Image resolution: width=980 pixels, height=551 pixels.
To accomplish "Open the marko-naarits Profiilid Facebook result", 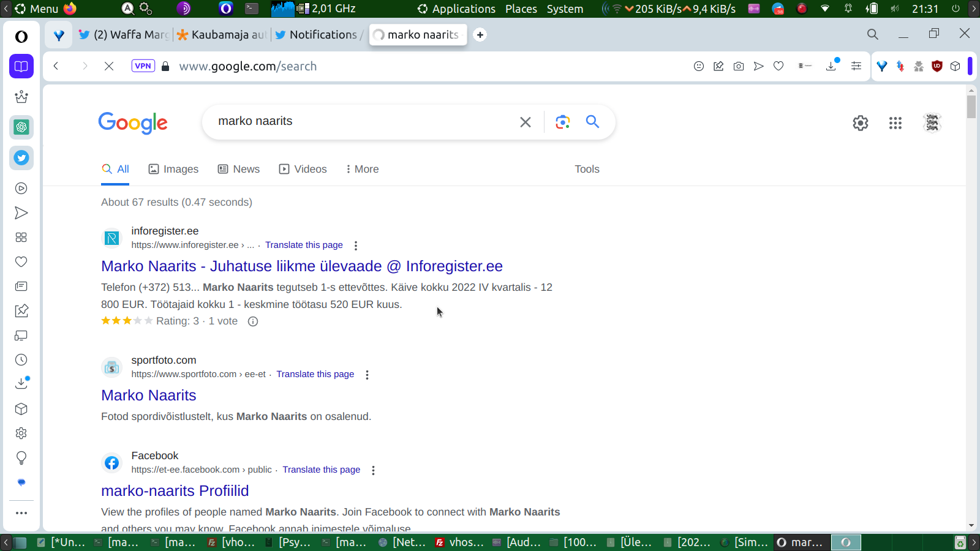I will click(x=175, y=491).
